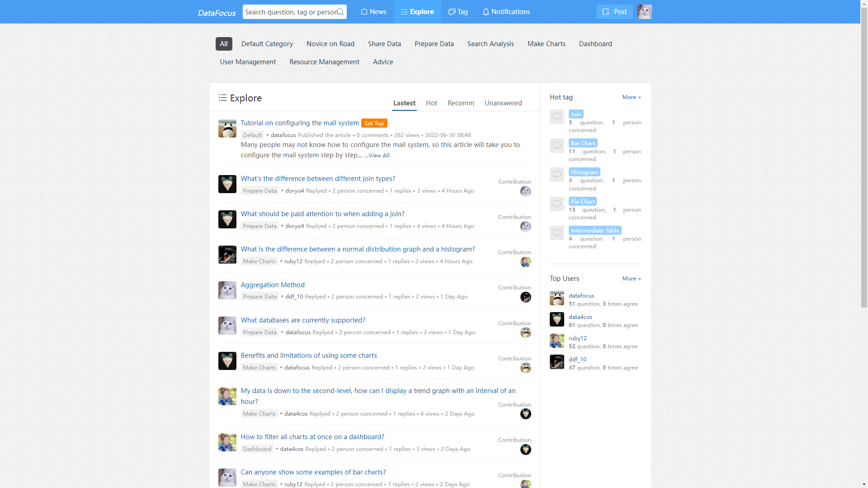The height and width of the screenshot is (488, 868).
Task: Open data4cos user profile in Top Users
Action: tap(580, 317)
